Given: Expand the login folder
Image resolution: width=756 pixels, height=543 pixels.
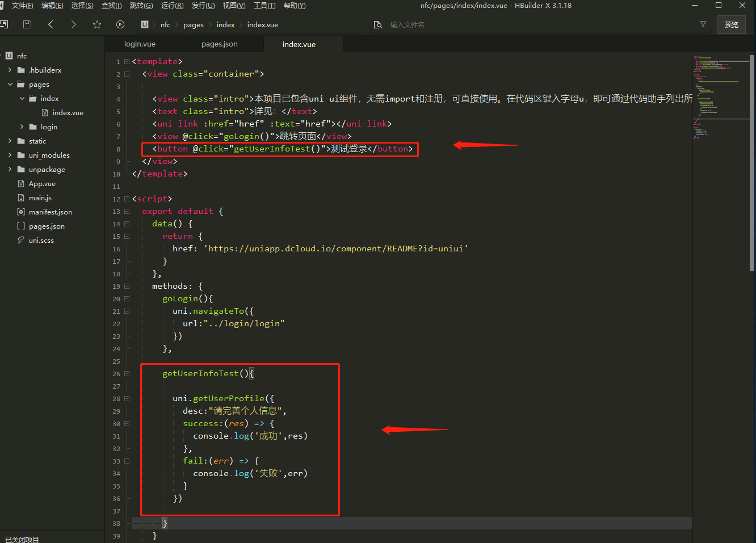Looking at the screenshot, I should 22,127.
